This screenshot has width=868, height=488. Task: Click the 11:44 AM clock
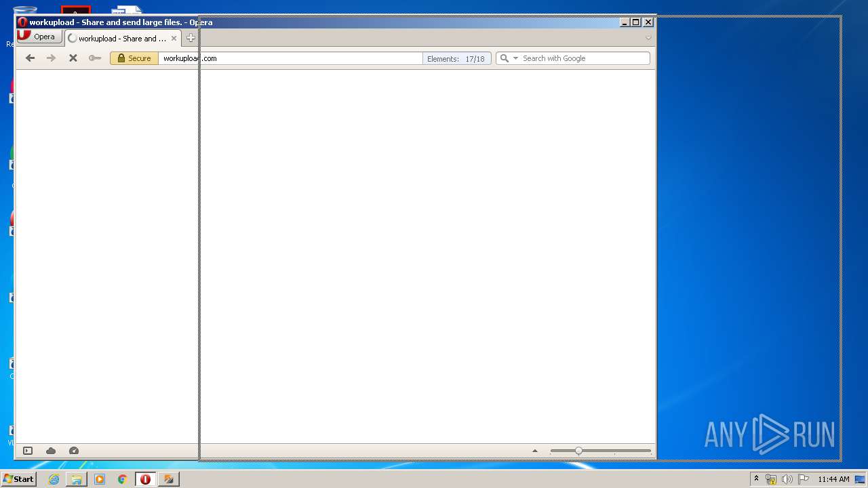coord(833,479)
